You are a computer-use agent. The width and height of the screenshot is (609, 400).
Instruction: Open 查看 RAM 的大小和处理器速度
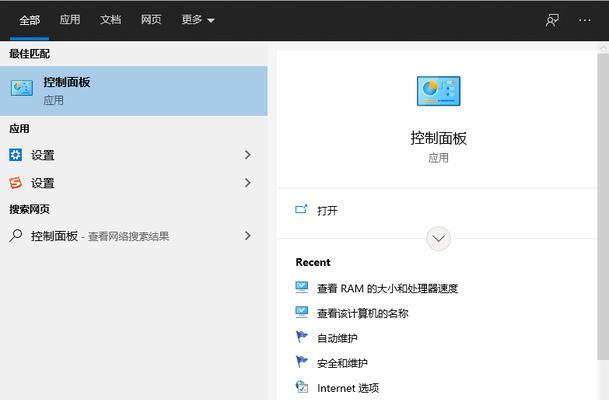pos(387,289)
